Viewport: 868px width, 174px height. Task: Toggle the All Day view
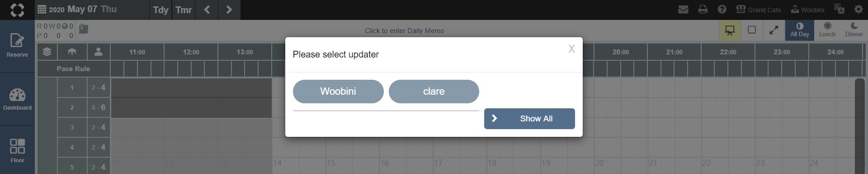(x=799, y=30)
